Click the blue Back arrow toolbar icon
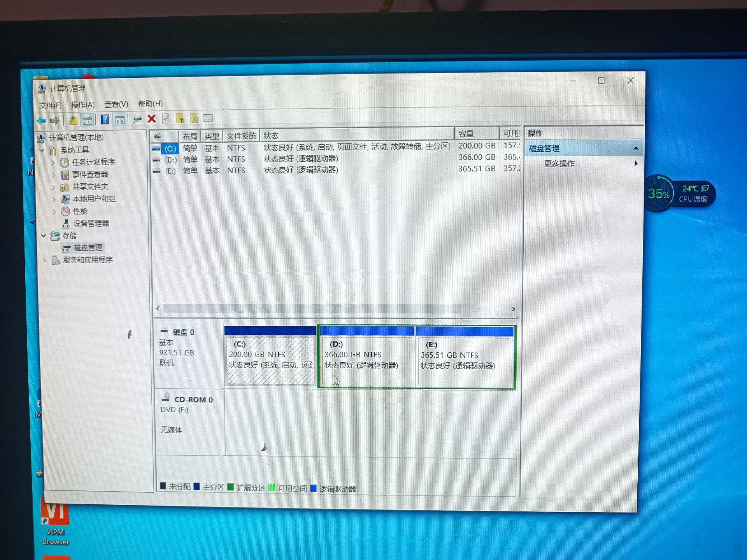 pos(42,121)
